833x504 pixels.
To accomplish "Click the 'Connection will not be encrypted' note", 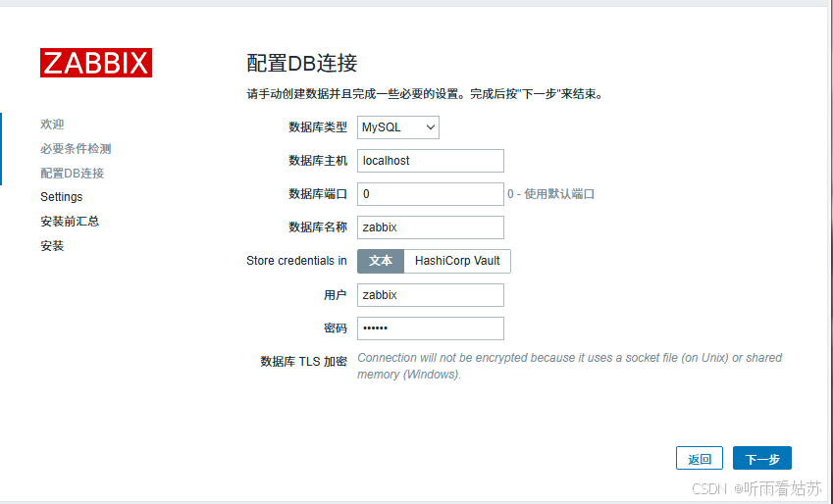I will [x=569, y=366].
